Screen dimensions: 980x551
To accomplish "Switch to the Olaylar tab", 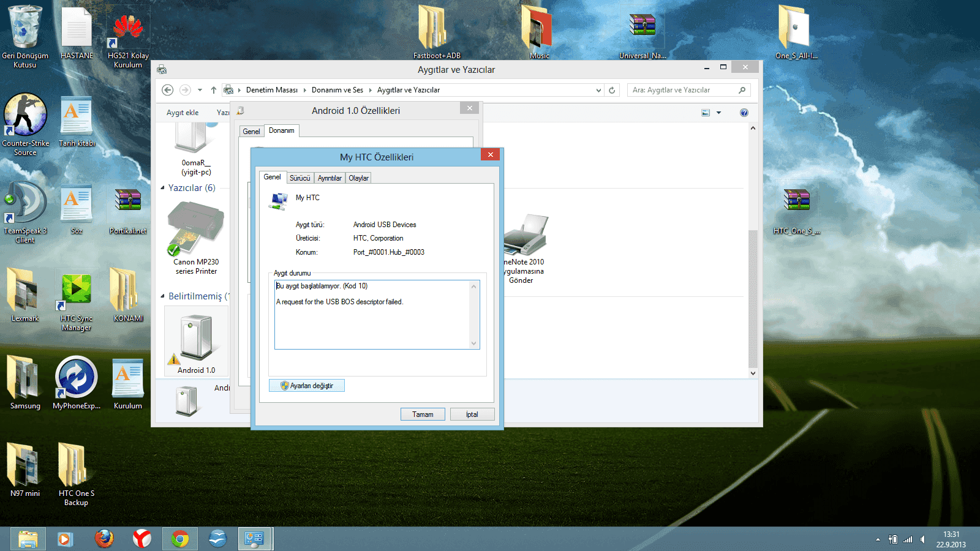I will pyautogui.click(x=359, y=178).
